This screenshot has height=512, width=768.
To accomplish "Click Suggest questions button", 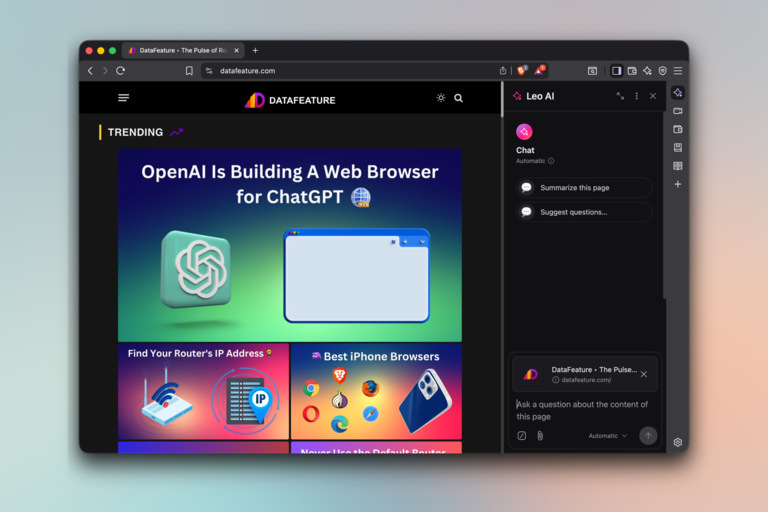I will (x=584, y=212).
